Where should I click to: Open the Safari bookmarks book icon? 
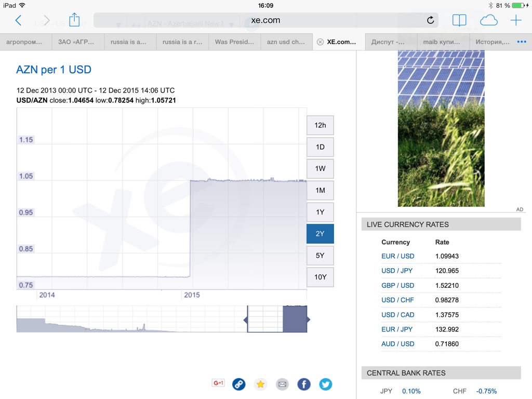point(459,20)
